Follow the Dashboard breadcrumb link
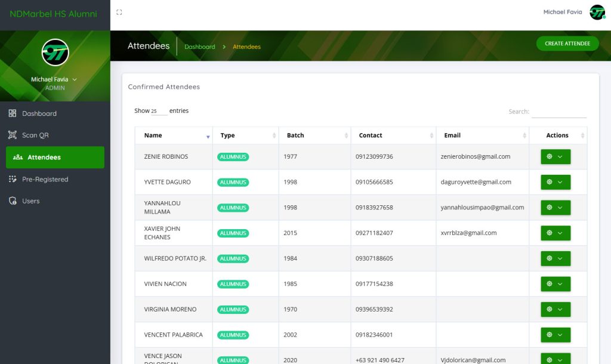The height and width of the screenshot is (364, 611). click(199, 47)
